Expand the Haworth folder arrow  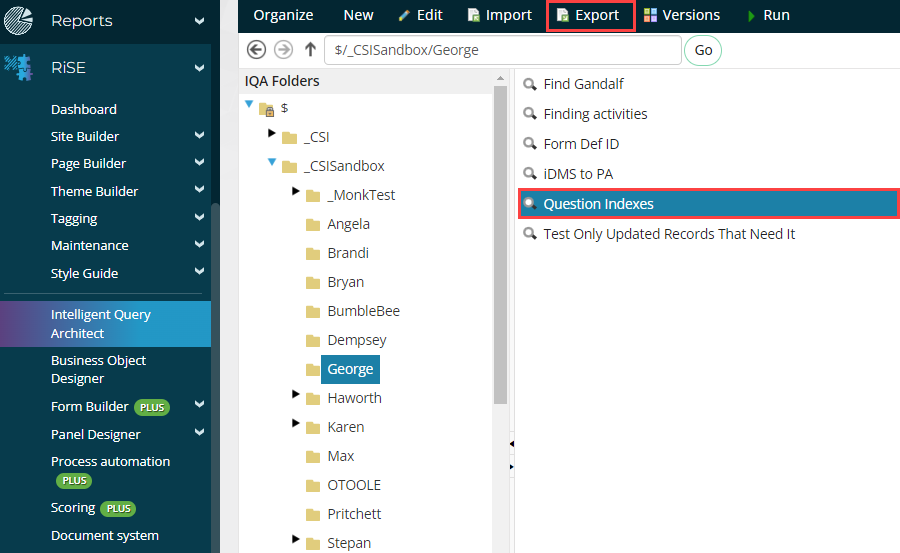[x=296, y=395]
